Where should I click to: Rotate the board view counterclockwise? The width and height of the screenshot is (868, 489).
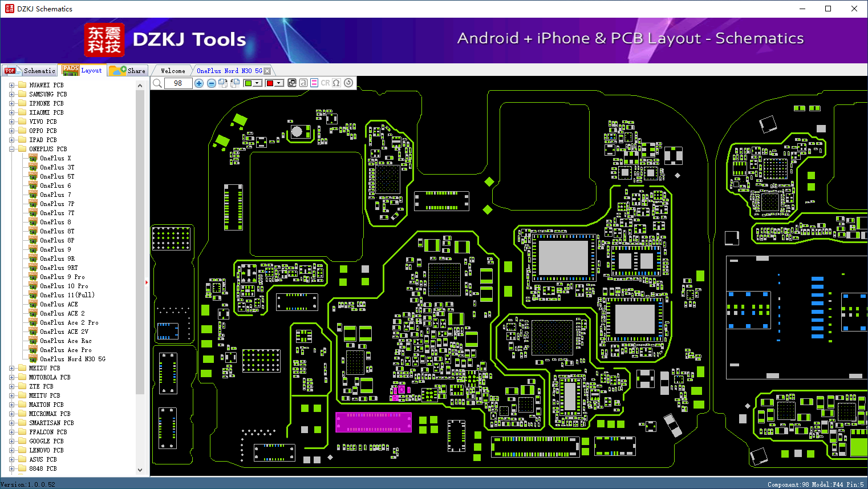[x=234, y=83]
